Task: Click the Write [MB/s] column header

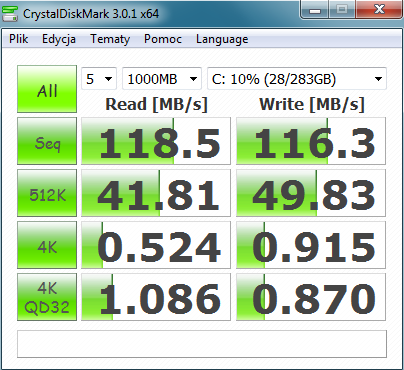Action: click(312, 104)
